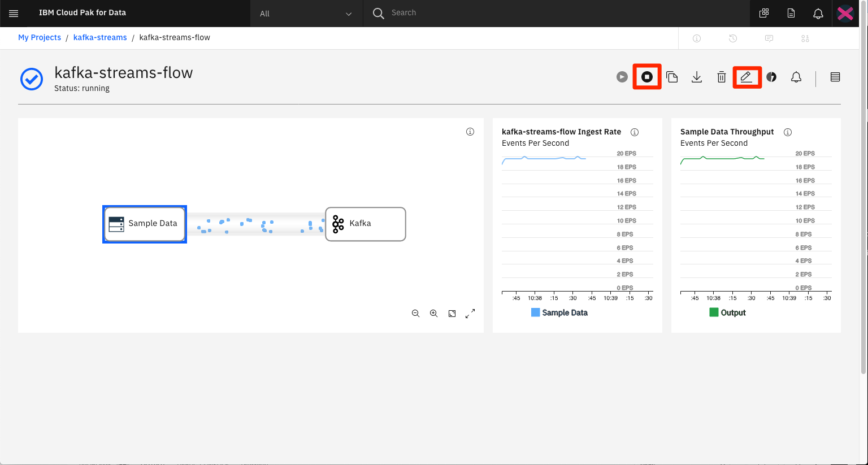Download the streams flow
The width and height of the screenshot is (868, 465).
tap(697, 77)
